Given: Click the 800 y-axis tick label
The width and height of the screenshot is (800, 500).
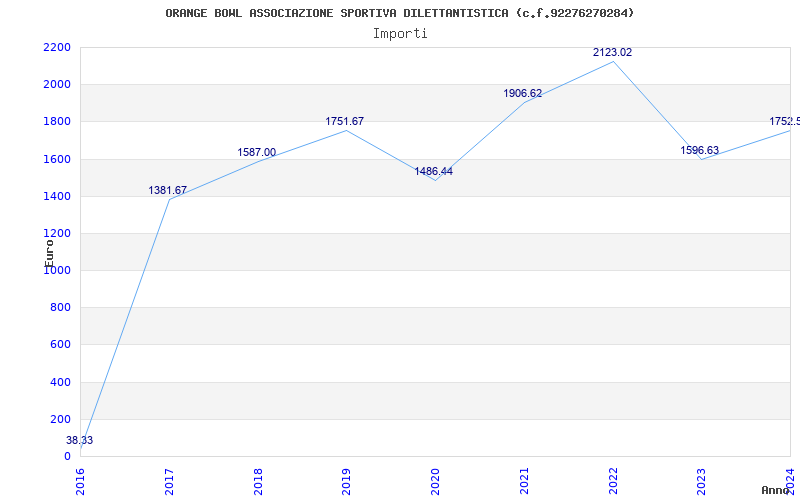Looking at the screenshot, I should click(61, 308).
